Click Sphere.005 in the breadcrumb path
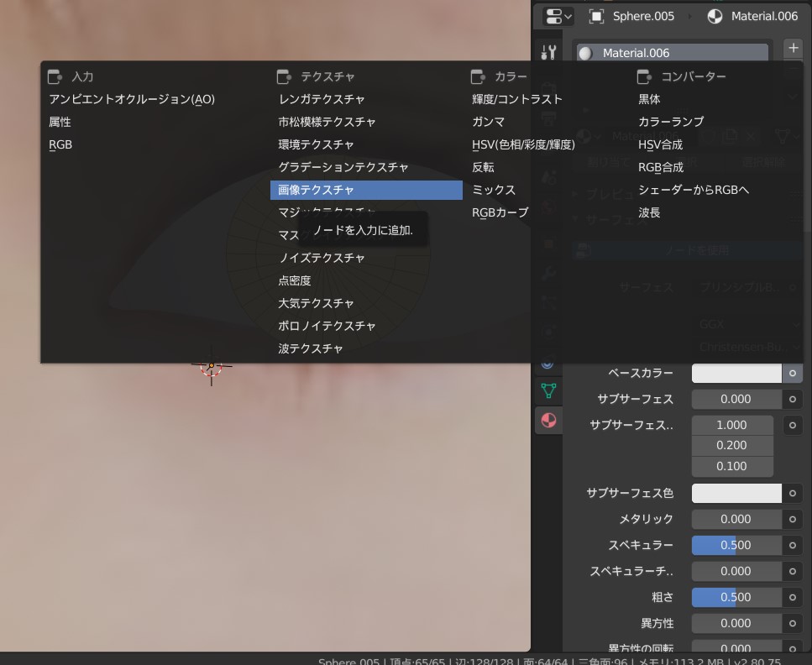 point(644,15)
